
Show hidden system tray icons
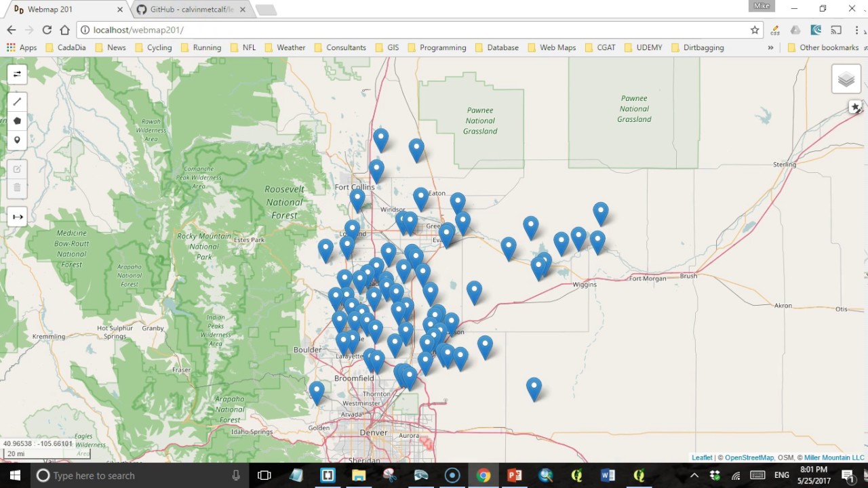pyautogui.click(x=694, y=476)
